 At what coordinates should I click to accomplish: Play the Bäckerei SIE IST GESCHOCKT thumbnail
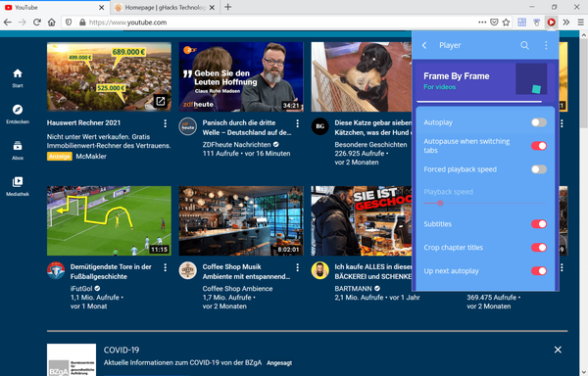[361, 221]
